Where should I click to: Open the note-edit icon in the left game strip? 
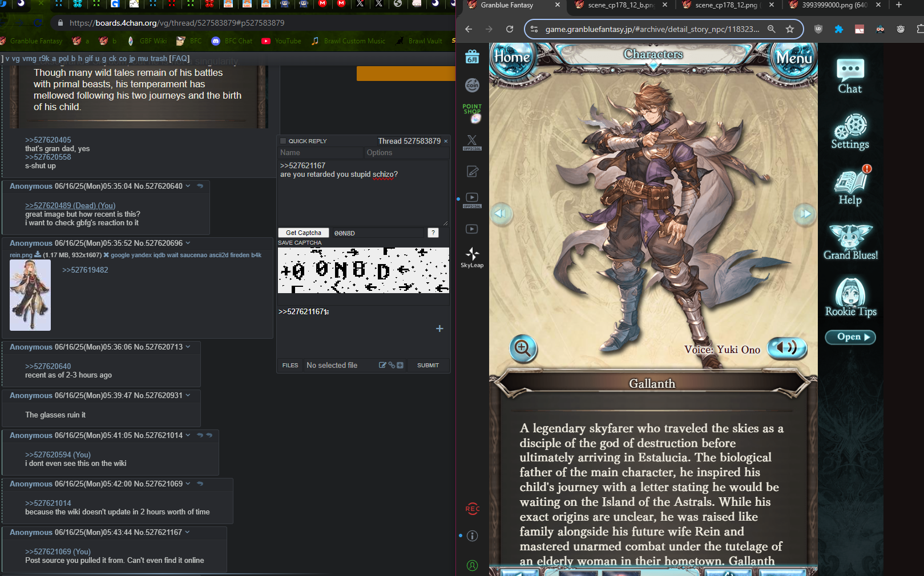[472, 171]
